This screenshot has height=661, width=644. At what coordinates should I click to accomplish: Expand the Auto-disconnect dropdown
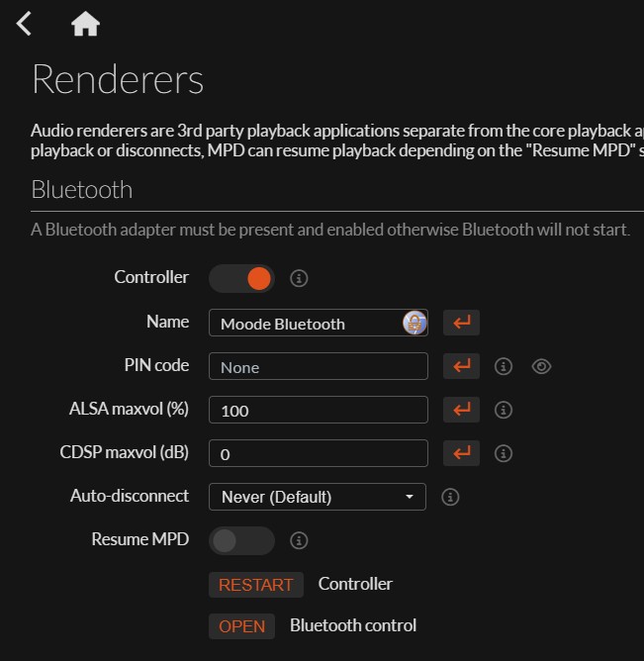(317, 497)
